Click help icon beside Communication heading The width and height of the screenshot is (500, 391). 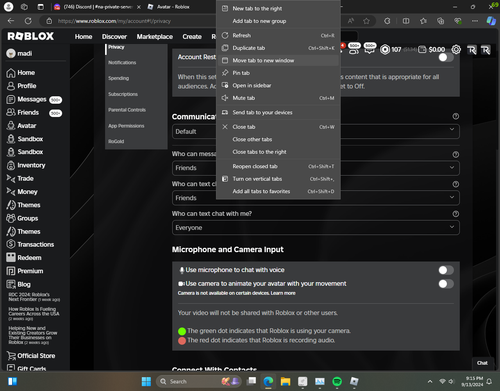click(x=456, y=116)
